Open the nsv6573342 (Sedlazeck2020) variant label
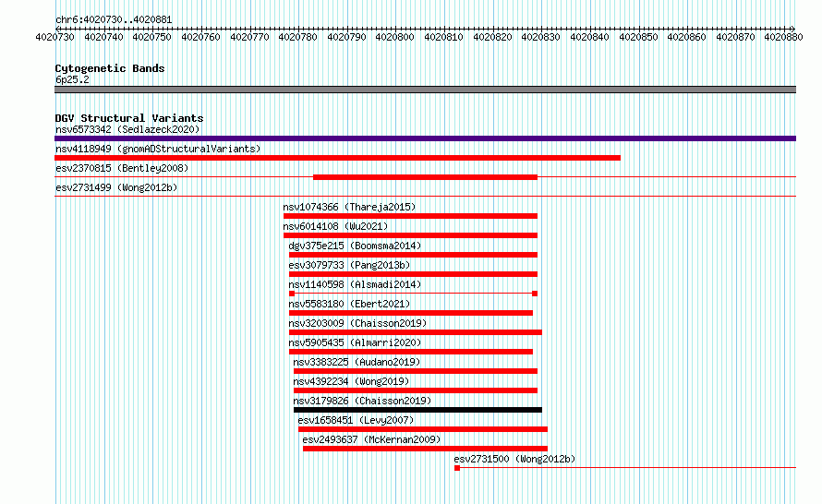Screen dimensions: 822x504 (x=127, y=129)
